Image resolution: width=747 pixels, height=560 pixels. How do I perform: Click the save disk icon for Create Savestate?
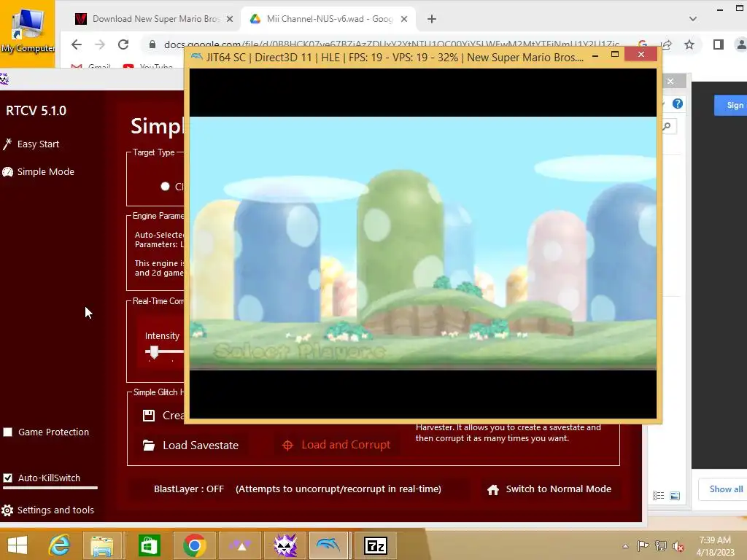[149, 415]
